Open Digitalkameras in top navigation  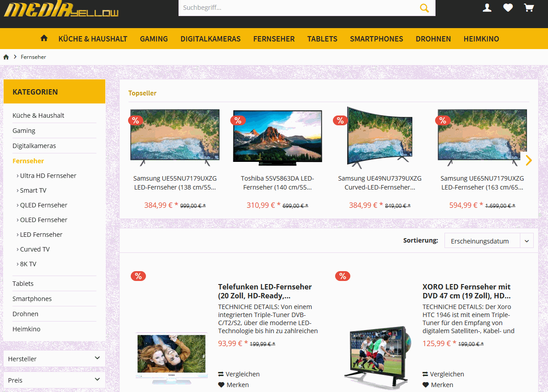click(211, 39)
